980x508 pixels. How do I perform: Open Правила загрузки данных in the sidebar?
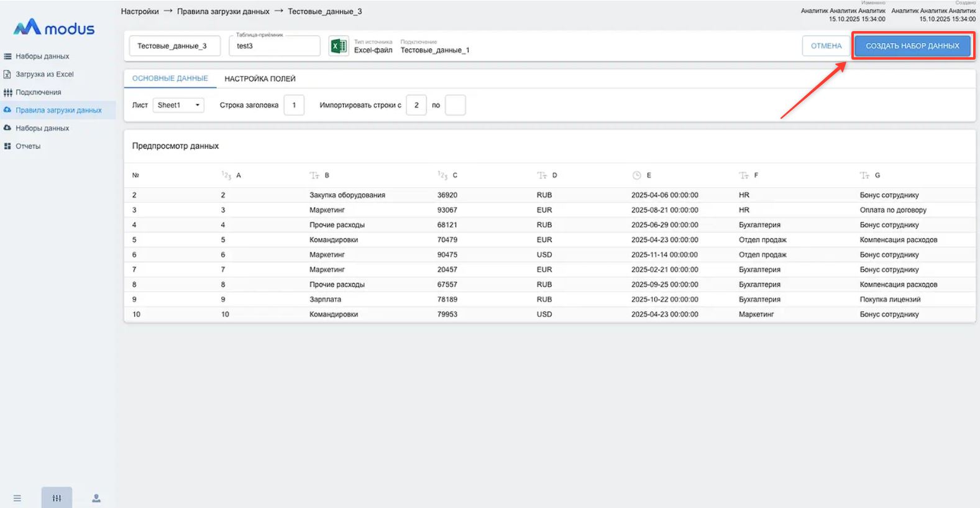(58, 110)
